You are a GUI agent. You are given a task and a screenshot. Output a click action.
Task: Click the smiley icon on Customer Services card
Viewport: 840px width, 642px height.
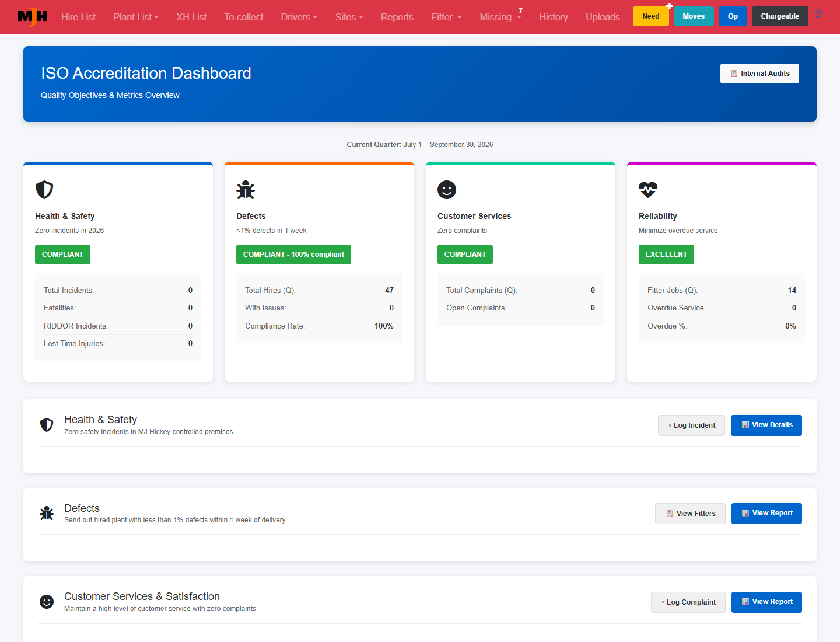coord(447,190)
